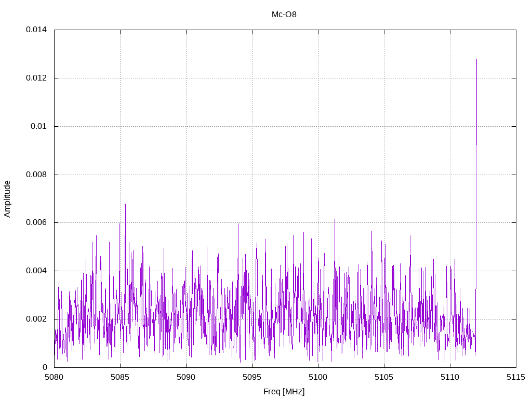Click the spectrum peak near 5101 MHz
This screenshot has height=399, width=532.
(335, 219)
